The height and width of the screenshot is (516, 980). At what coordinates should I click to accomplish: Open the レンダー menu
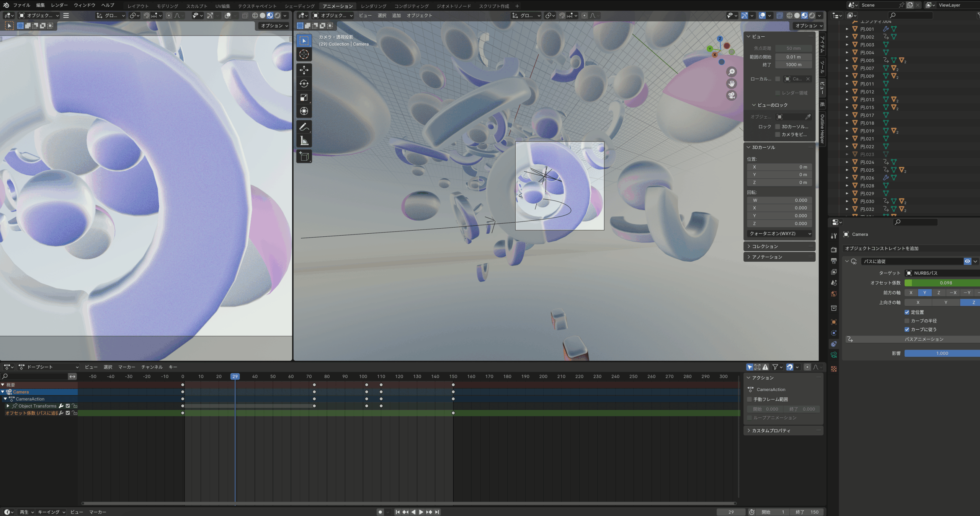point(59,5)
